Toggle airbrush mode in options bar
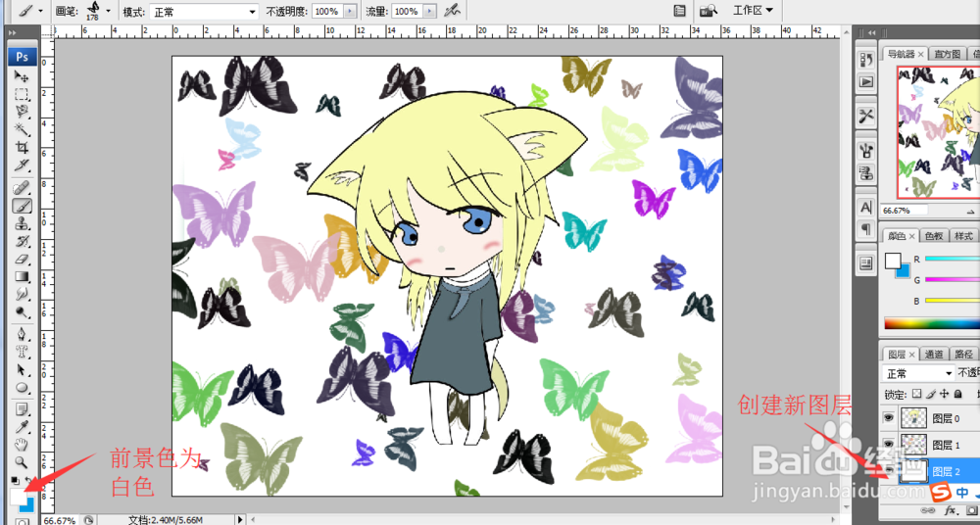Viewport: 980px width, 525px height. [451, 11]
